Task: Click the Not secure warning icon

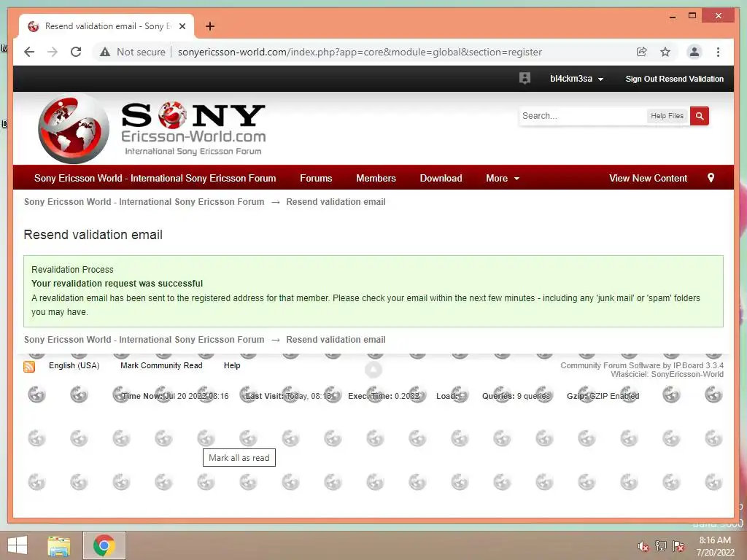Action: click(x=105, y=52)
